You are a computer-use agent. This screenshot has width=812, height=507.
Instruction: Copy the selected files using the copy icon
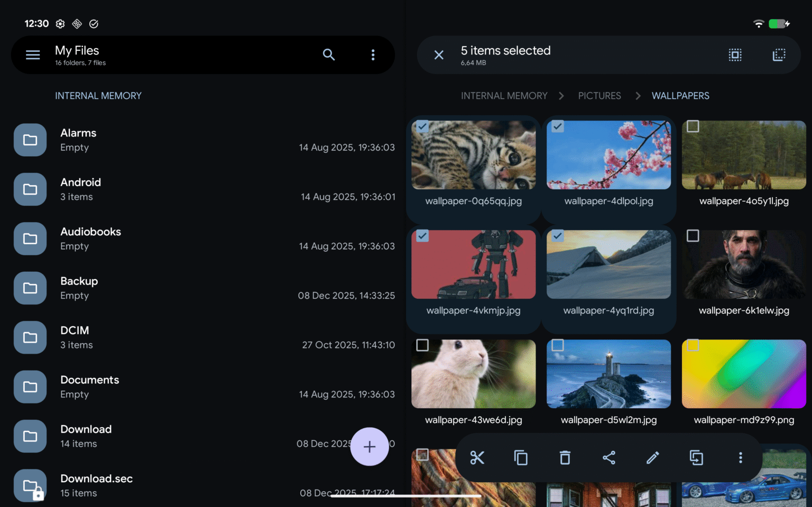click(x=521, y=458)
